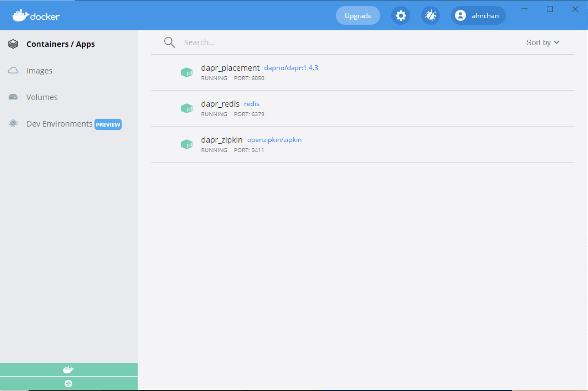The image size is (588, 391).
Task: Open the daprio/dapr:1.4.3 image link
Action: (x=291, y=68)
